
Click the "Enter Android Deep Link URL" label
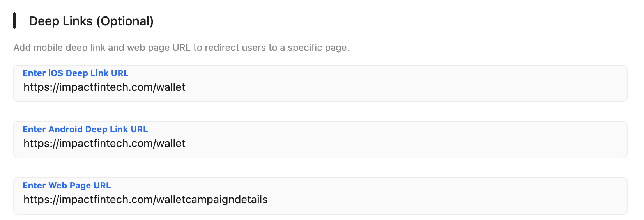[85, 130]
